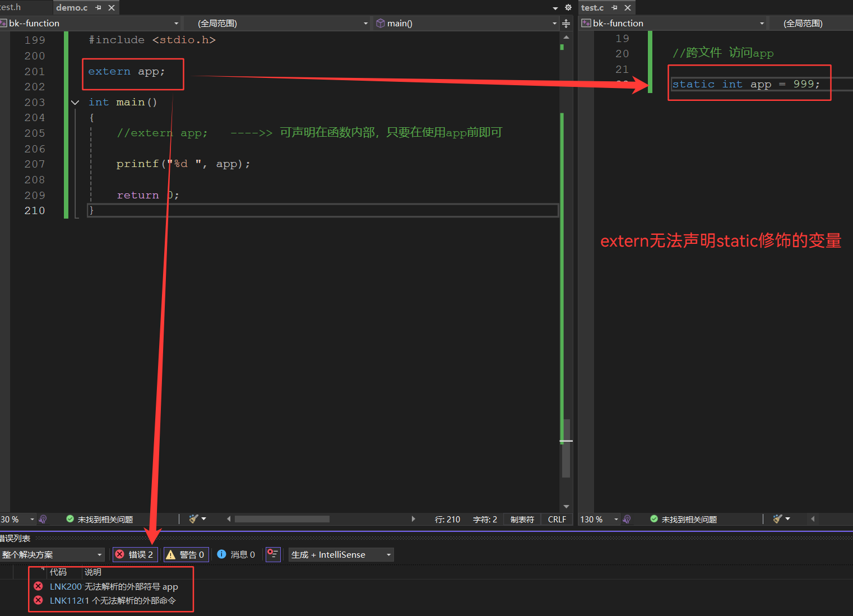Click the no issues found checkmark in demo.c
853x616 pixels.
(x=70, y=519)
